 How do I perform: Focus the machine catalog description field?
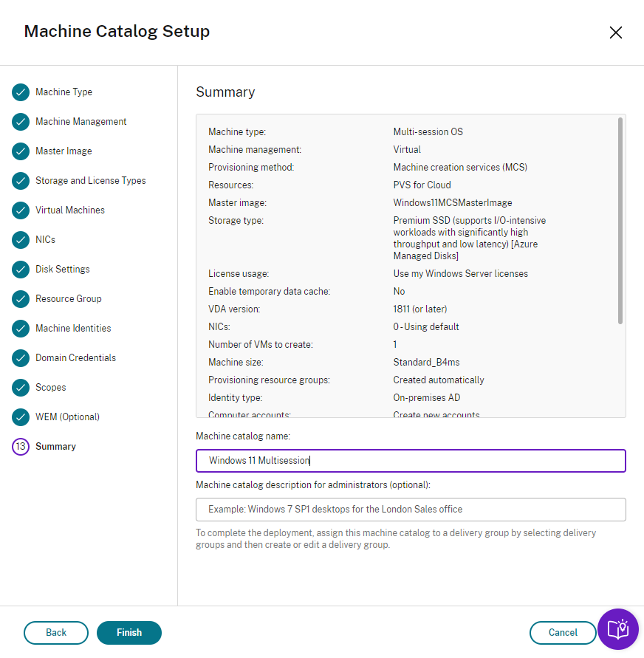[x=411, y=510]
